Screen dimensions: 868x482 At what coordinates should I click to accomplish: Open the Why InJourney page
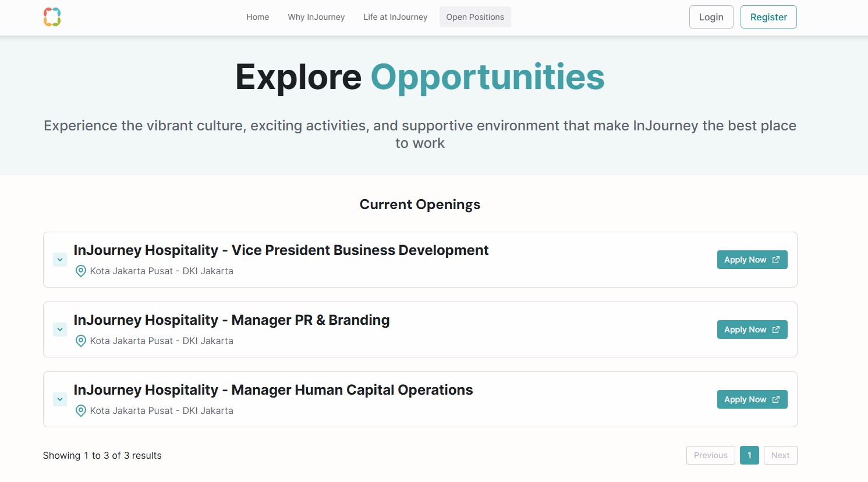pos(316,17)
